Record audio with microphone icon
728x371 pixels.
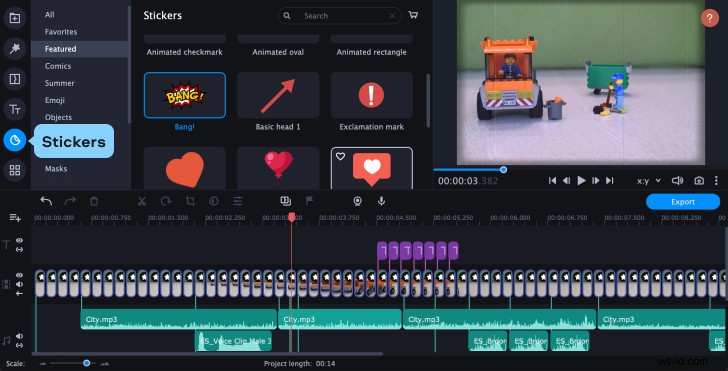click(381, 201)
